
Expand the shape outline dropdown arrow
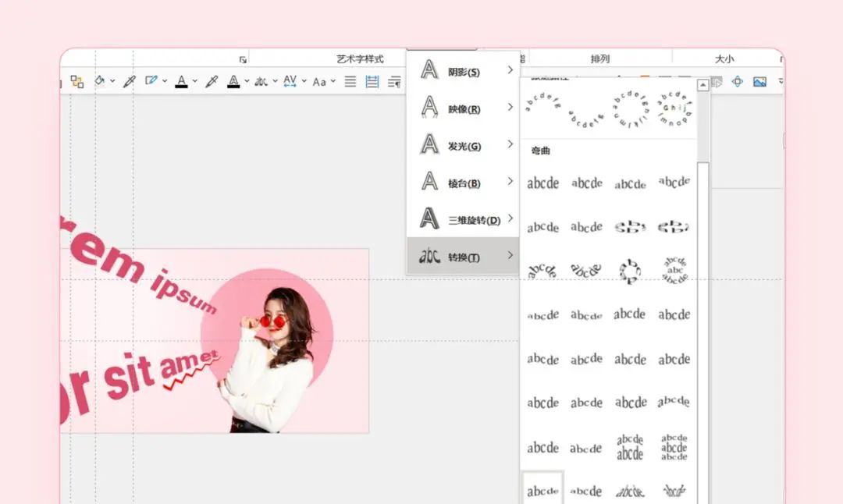[165, 81]
